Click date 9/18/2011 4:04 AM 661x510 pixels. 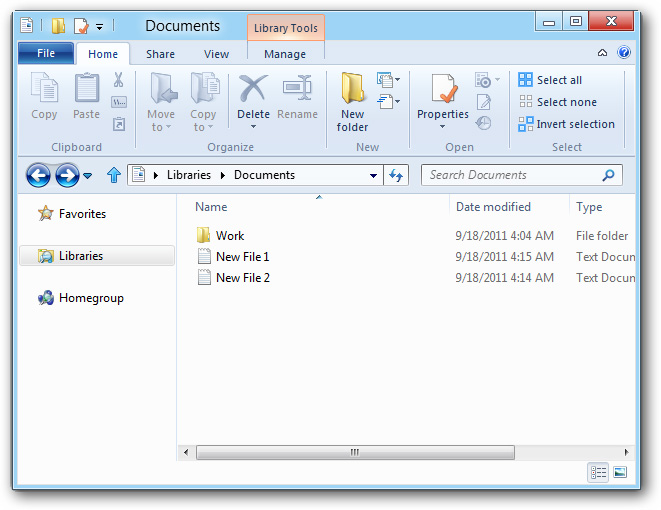(504, 236)
